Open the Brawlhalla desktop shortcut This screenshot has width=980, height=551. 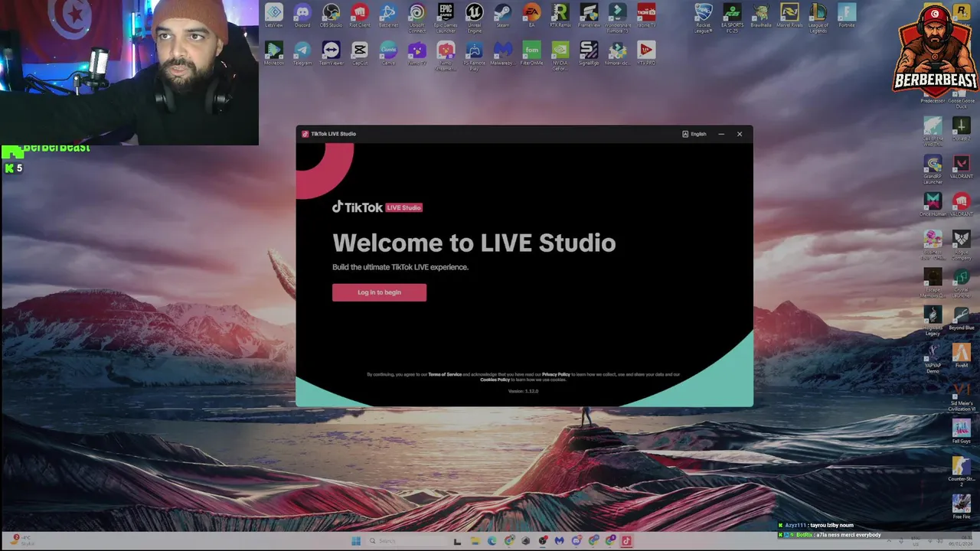[760, 15]
